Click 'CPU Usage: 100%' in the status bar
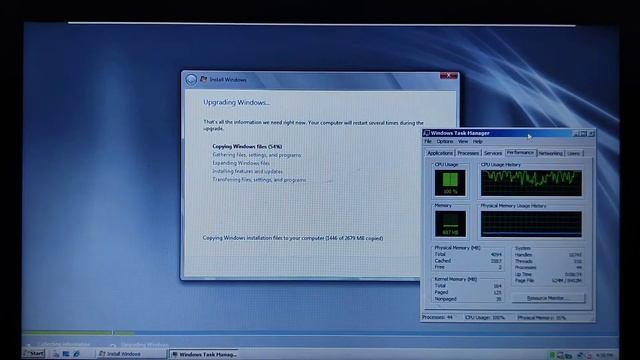 coord(485,317)
